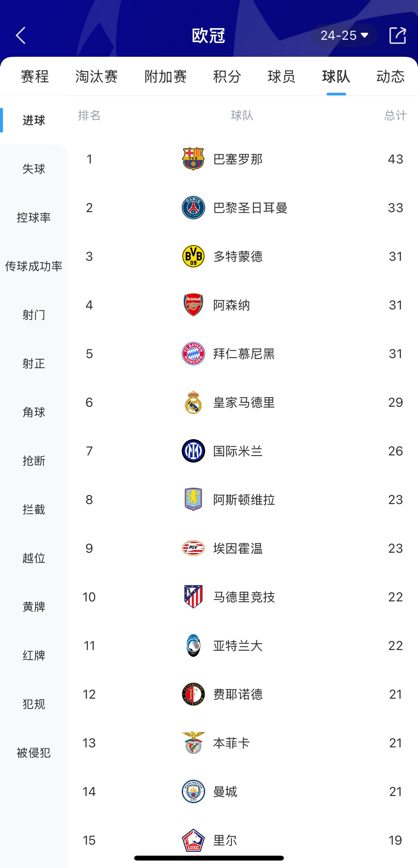The image size is (418, 868).
Task: Select 黄牌 stat category
Action: click(x=34, y=607)
